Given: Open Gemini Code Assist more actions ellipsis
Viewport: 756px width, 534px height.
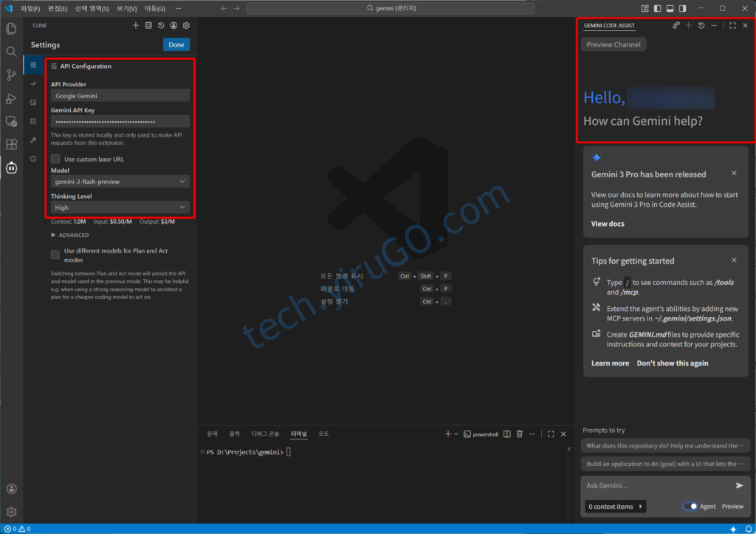Looking at the screenshot, I should (714, 26).
